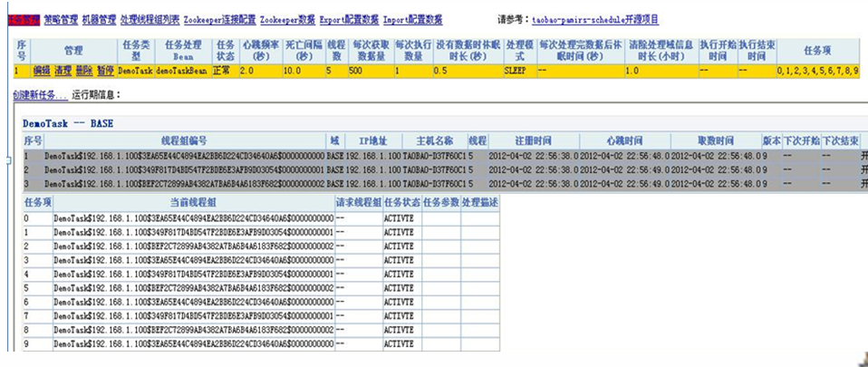The width and height of the screenshot is (868, 367).
Task: Click Import配置数据 link
Action: click(412, 20)
